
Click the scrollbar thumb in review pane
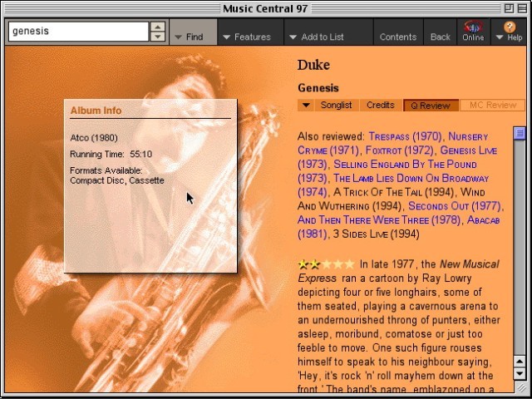click(520, 133)
